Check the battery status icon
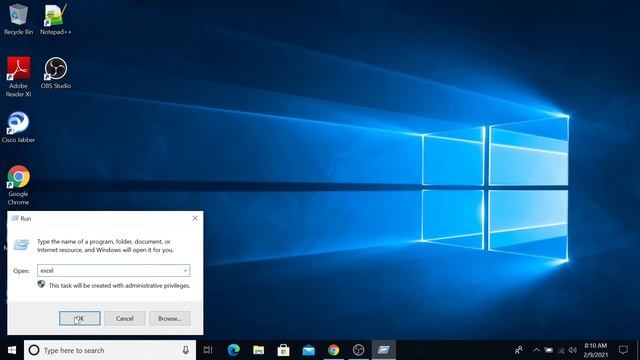 point(549,350)
